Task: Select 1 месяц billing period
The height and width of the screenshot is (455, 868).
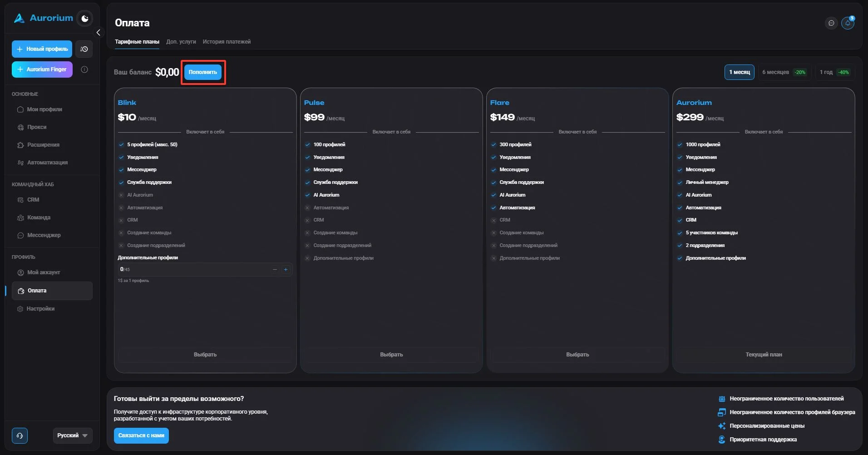Action: point(740,72)
